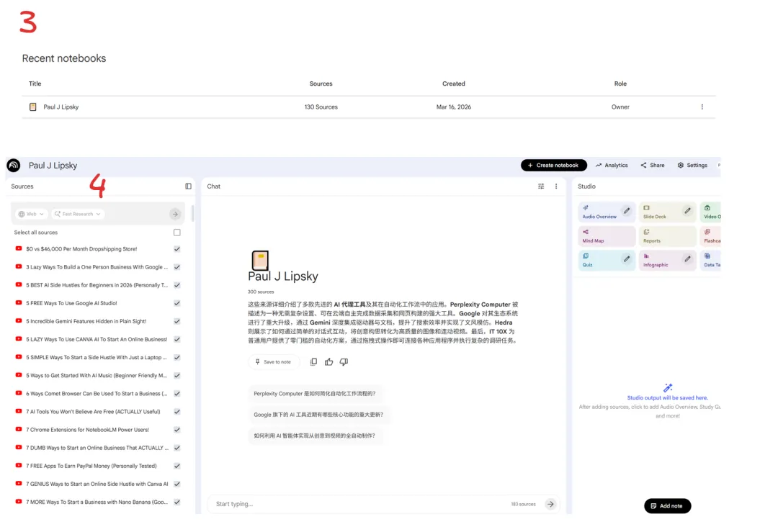Open Analytics in the top bar
This screenshot has width=778, height=532.
point(612,165)
